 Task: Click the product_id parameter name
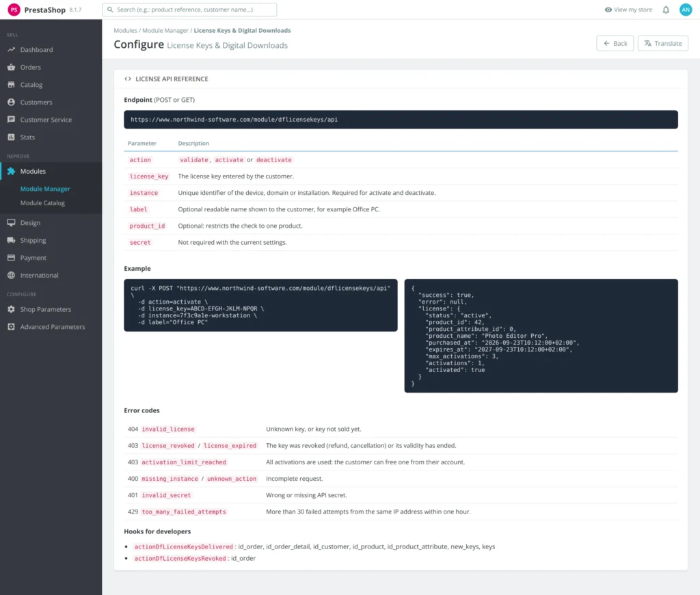(x=147, y=226)
